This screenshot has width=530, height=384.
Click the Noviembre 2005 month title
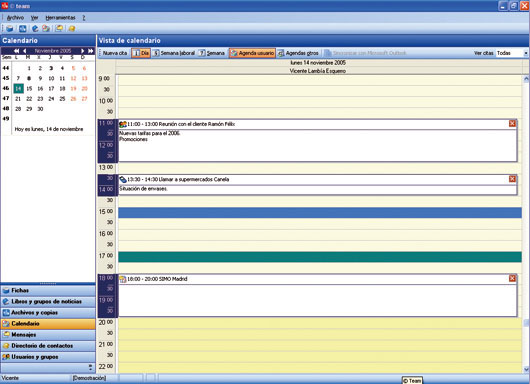53,51
